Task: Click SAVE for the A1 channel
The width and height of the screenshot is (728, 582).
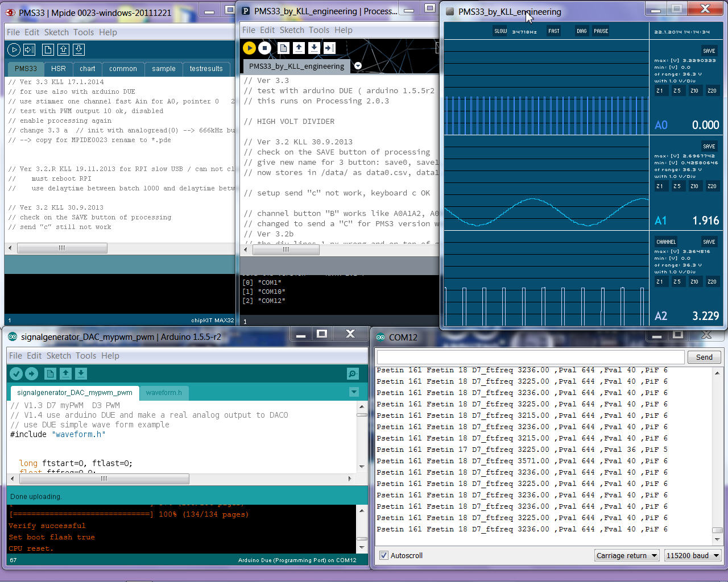Action: click(709, 146)
